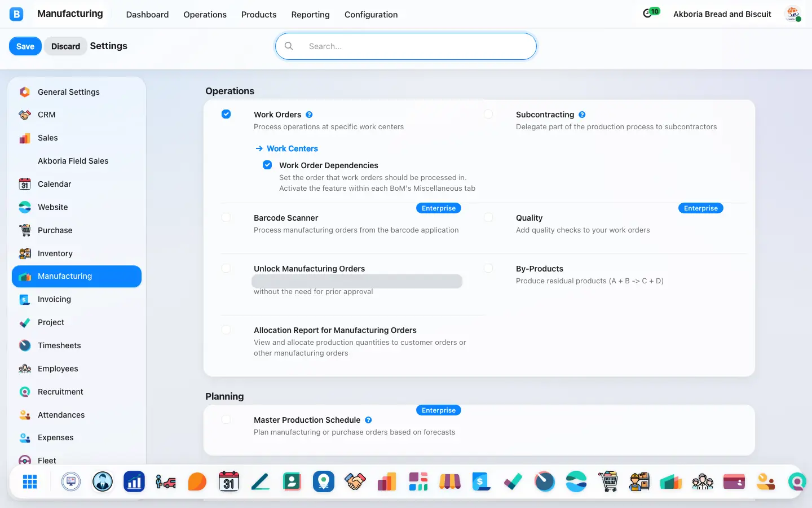Open the Reporting menu
Screen dimensions: 812x508
[310, 15]
